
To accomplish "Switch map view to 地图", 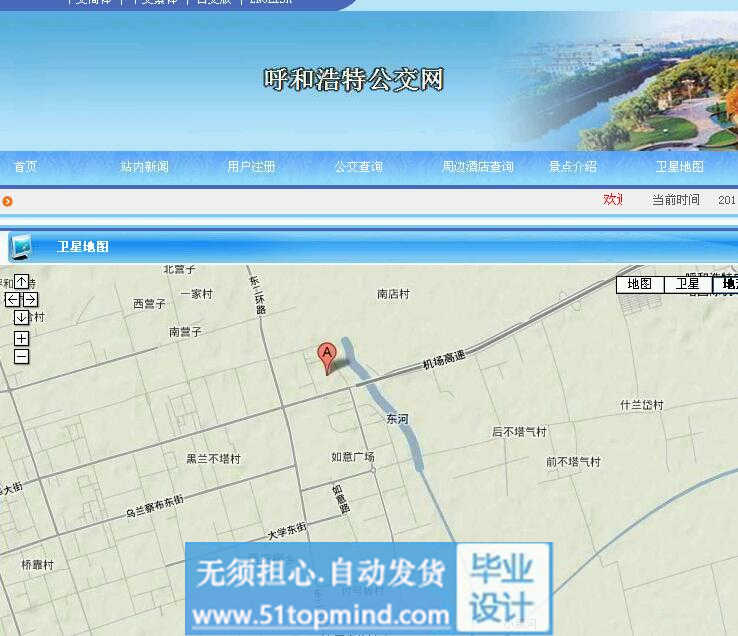I will (640, 284).
